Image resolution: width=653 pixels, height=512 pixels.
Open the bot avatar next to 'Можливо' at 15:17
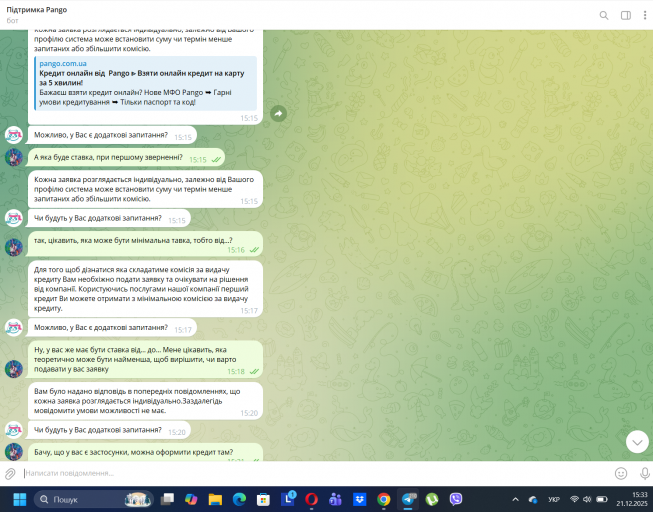pyautogui.click(x=14, y=327)
